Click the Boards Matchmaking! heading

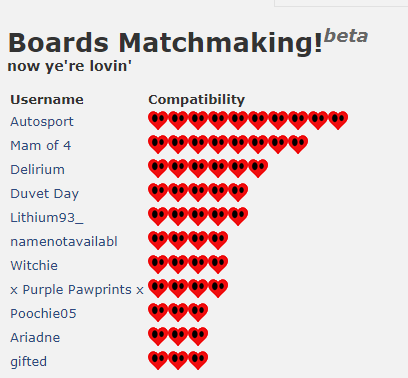pyautogui.click(x=166, y=43)
